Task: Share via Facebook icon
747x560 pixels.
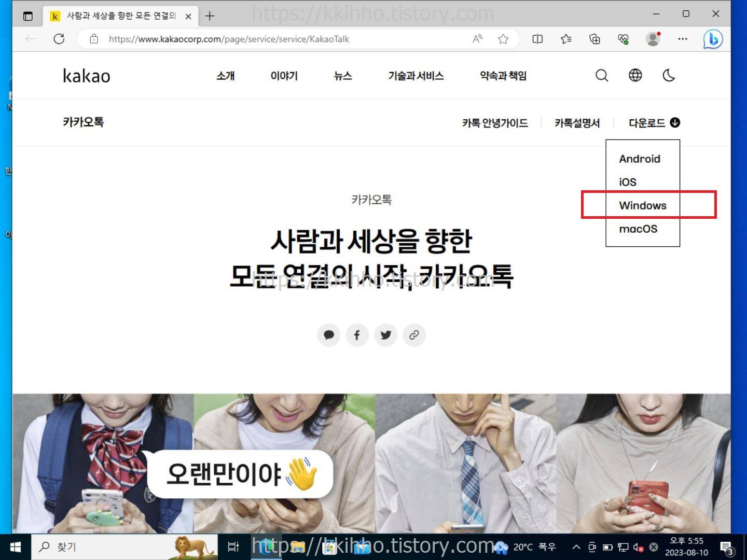Action: click(x=357, y=335)
